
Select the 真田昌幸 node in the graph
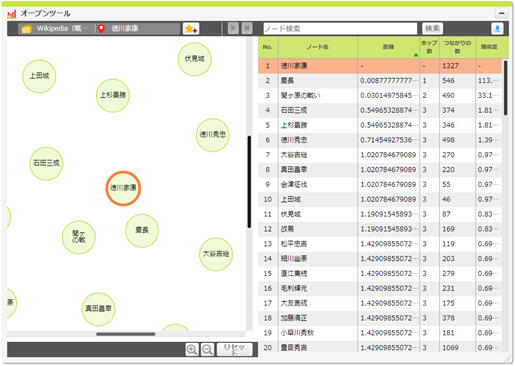click(98, 309)
